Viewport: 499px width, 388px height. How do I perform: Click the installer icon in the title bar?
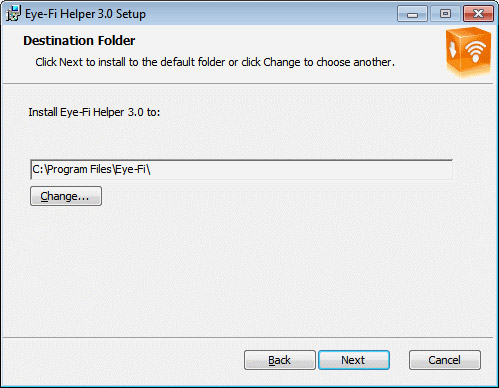(13, 14)
